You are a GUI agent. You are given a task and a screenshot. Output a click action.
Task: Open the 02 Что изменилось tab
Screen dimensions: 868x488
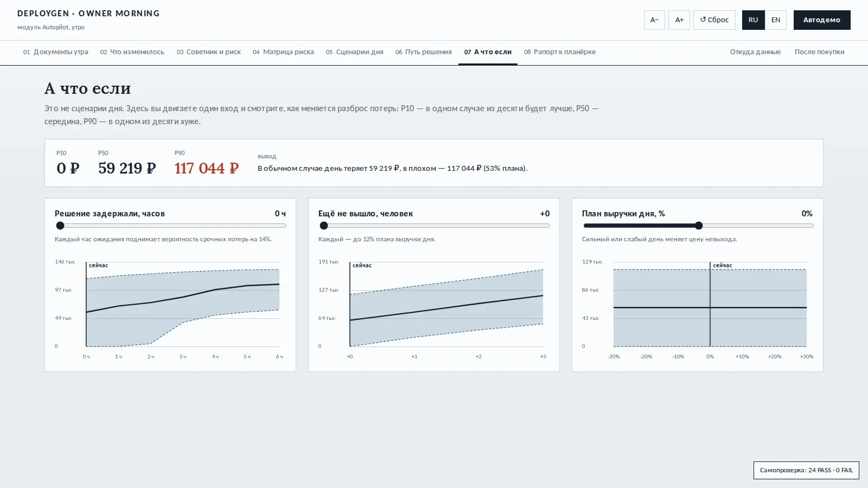[132, 52]
